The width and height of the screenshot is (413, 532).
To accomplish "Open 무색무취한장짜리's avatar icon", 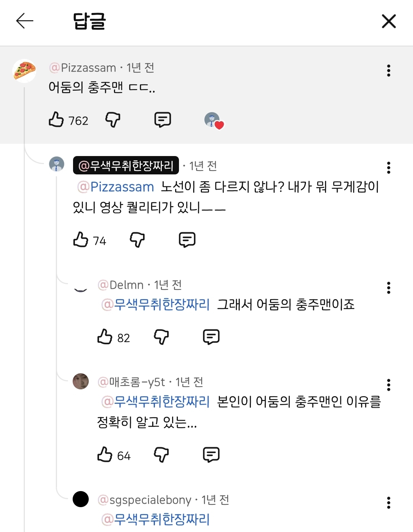I will click(x=56, y=166).
